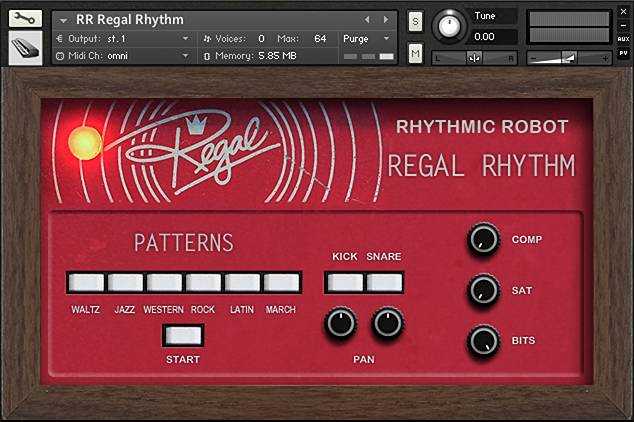Click the kick PAN knob
Image resolution: width=634 pixels, height=422 pixels.
coord(340,323)
